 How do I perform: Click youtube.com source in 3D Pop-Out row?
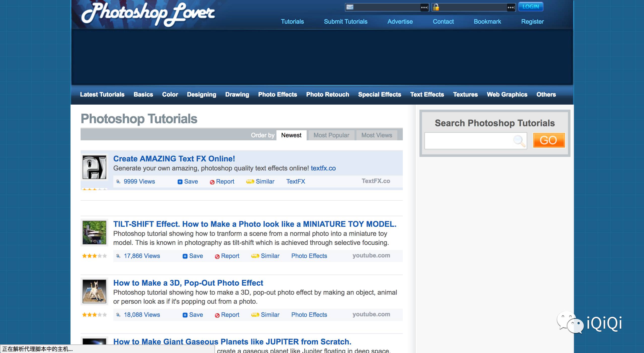click(371, 314)
